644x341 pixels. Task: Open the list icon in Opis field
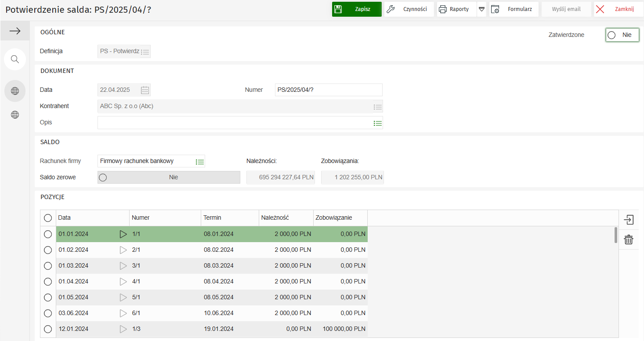tap(377, 123)
